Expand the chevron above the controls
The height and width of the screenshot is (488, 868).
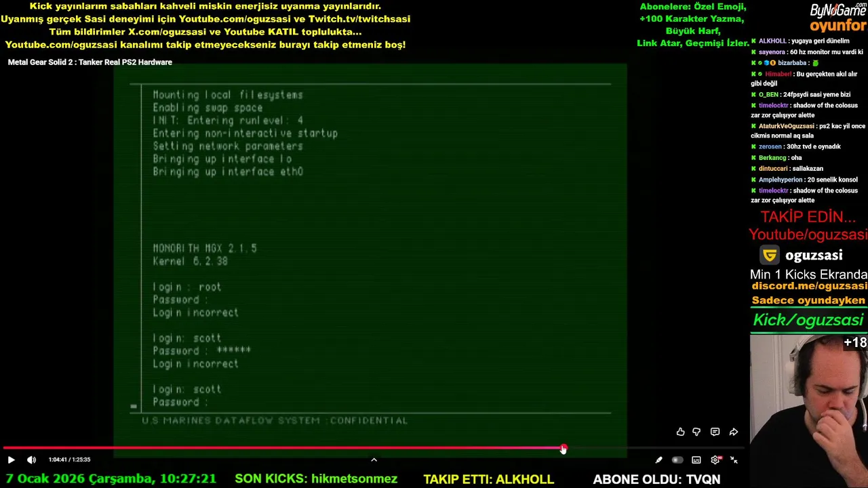[374, 460]
